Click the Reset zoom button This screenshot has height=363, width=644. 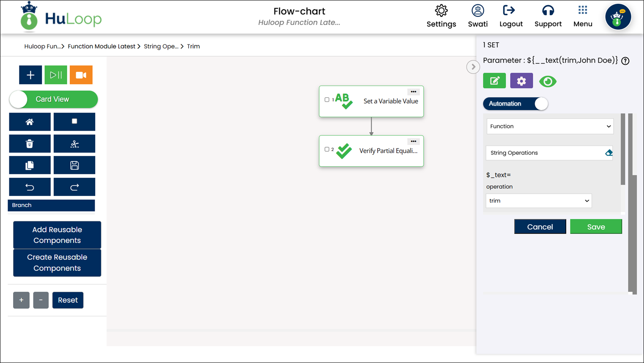coord(68,300)
